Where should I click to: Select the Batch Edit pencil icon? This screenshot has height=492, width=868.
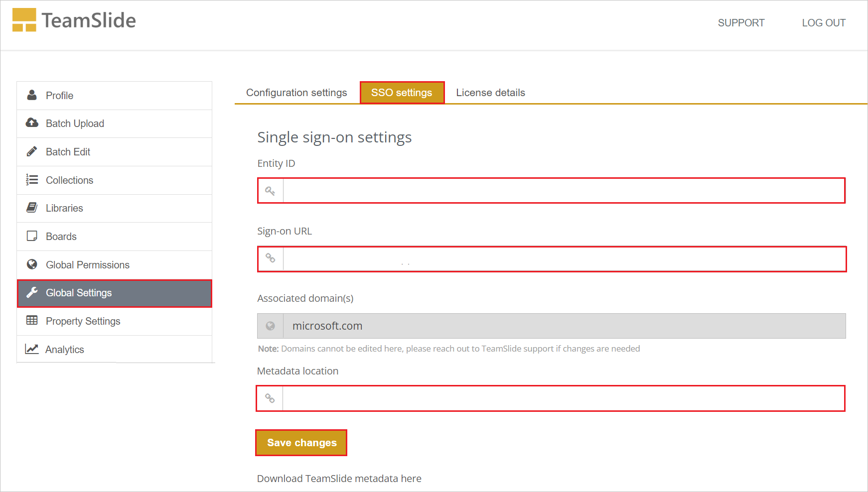click(32, 151)
